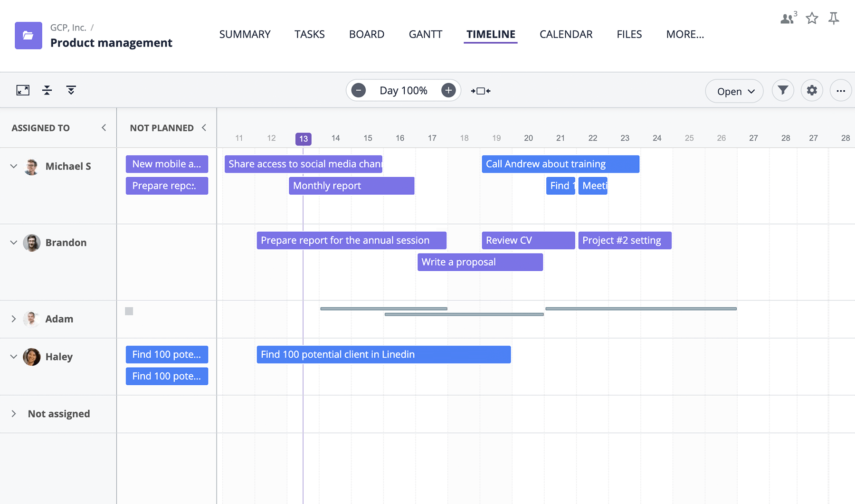Zoom out with the minus button
This screenshot has height=504, width=855.
click(359, 90)
